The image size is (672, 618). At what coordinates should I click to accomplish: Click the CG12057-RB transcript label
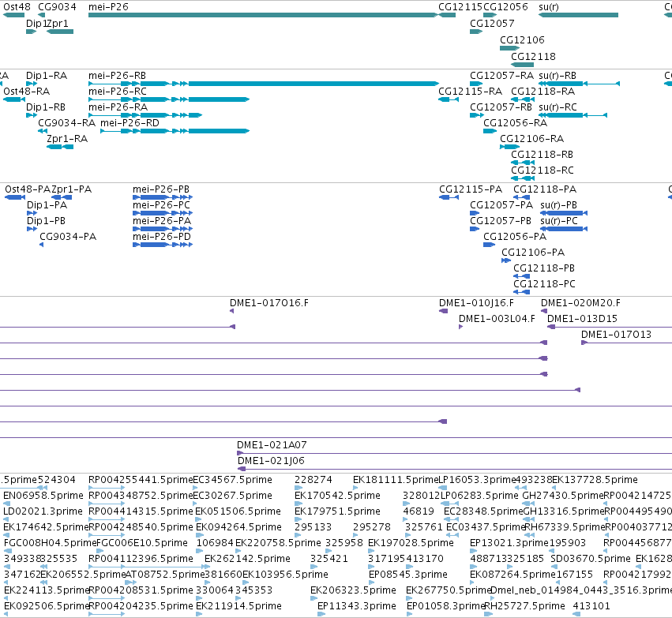click(x=501, y=107)
